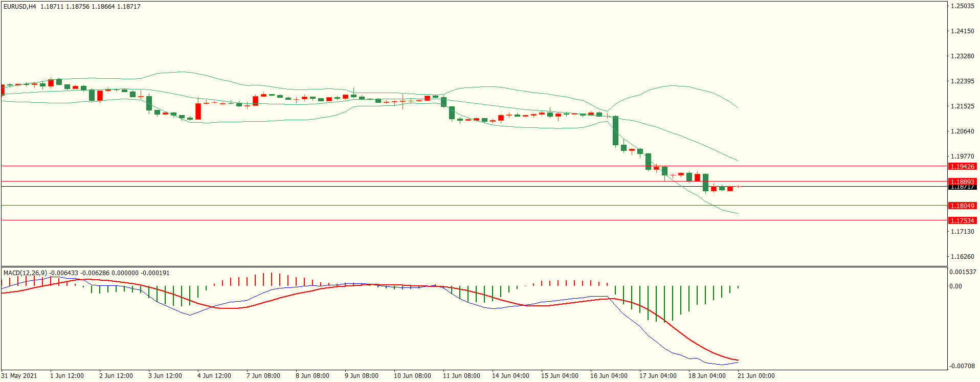Select the 1.21525 value on price axis

[962, 106]
